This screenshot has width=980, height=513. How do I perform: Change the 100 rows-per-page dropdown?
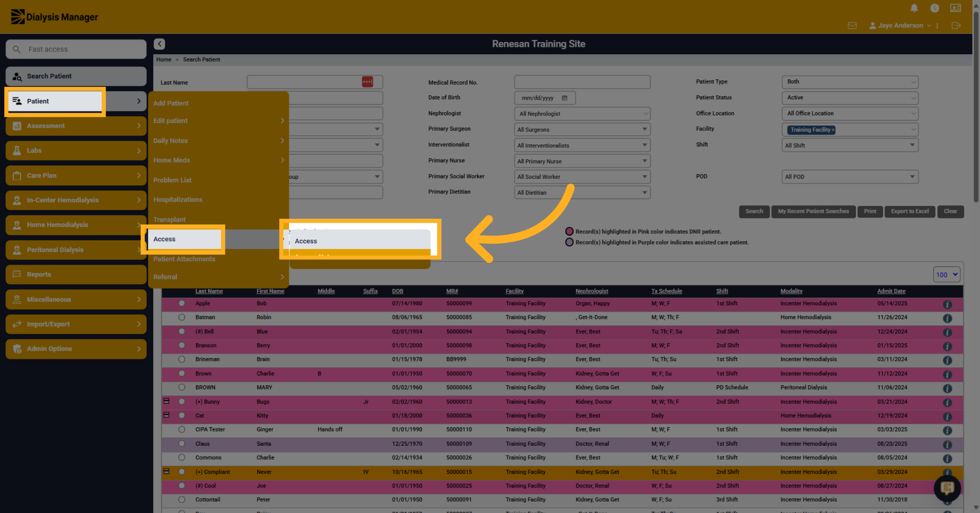[x=947, y=275]
